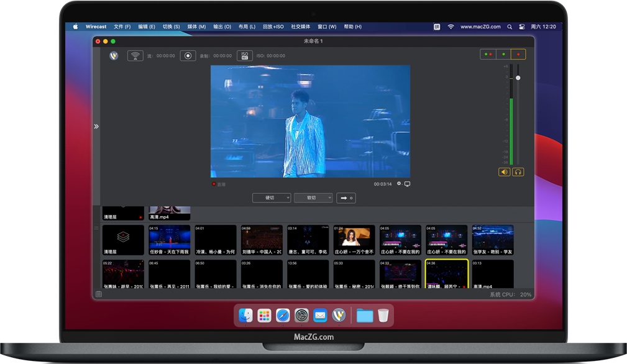This screenshot has width=627, height=364.
Task: Click the monitor output icon below the preview
Action: click(x=407, y=184)
